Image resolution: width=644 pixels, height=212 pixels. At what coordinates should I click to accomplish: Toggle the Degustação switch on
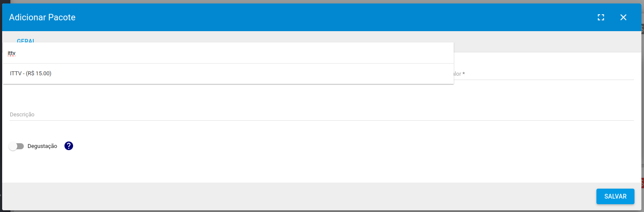point(16,146)
